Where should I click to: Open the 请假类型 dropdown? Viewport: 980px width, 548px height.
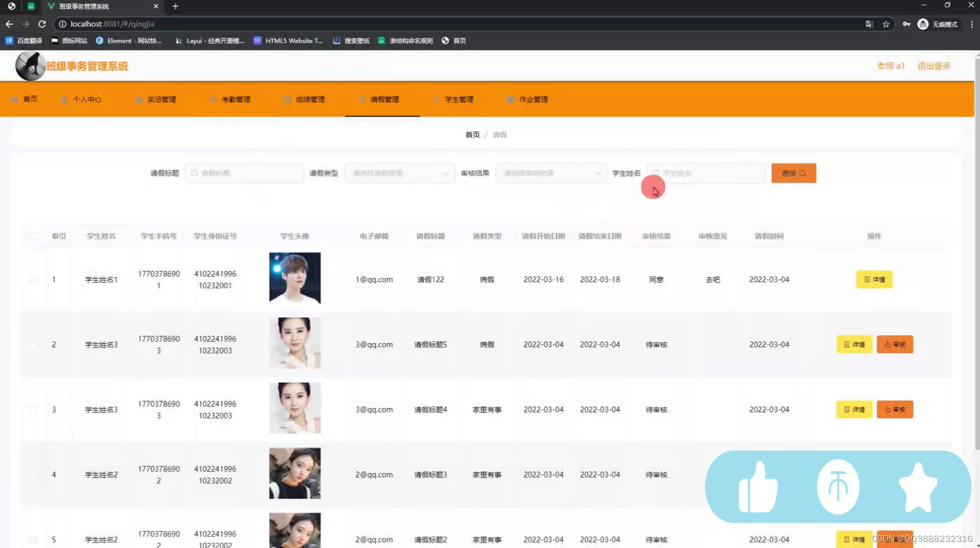coord(399,173)
